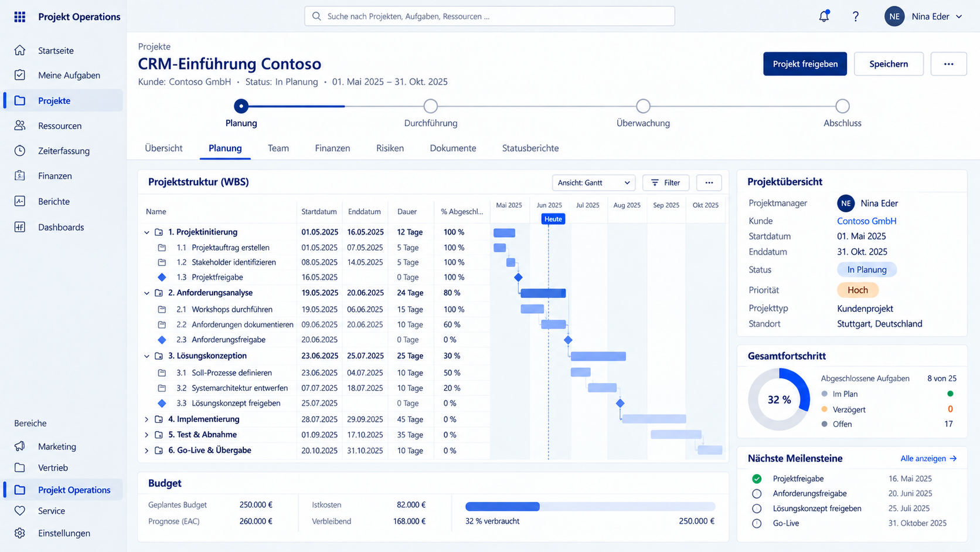Toggle the Anforderungsfreigabe milestone status circle
The image size is (980, 552).
757,494
